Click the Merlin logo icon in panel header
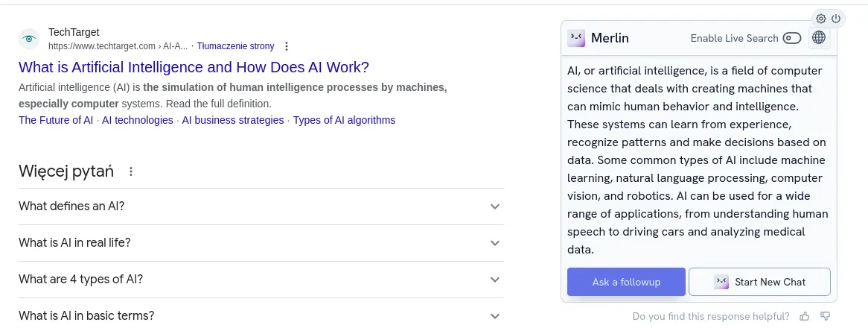The height and width of the screenshot is (331, 868). pos(576,38)
